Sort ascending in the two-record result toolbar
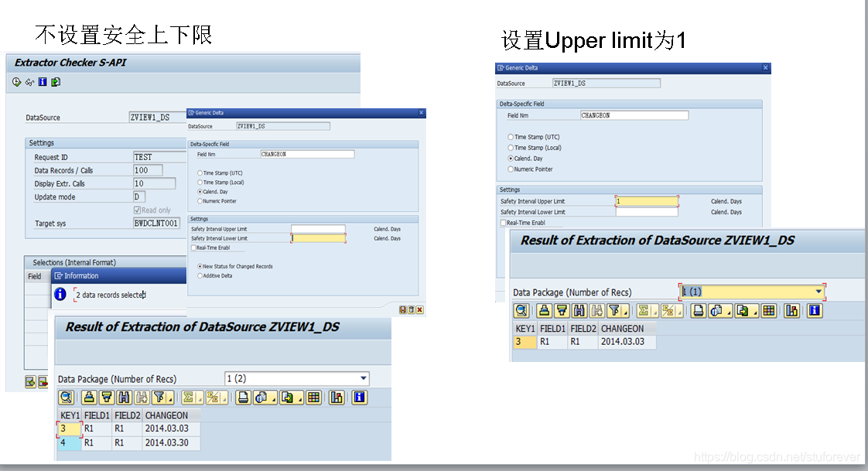The image size is (868, 471). coord(89,398)
